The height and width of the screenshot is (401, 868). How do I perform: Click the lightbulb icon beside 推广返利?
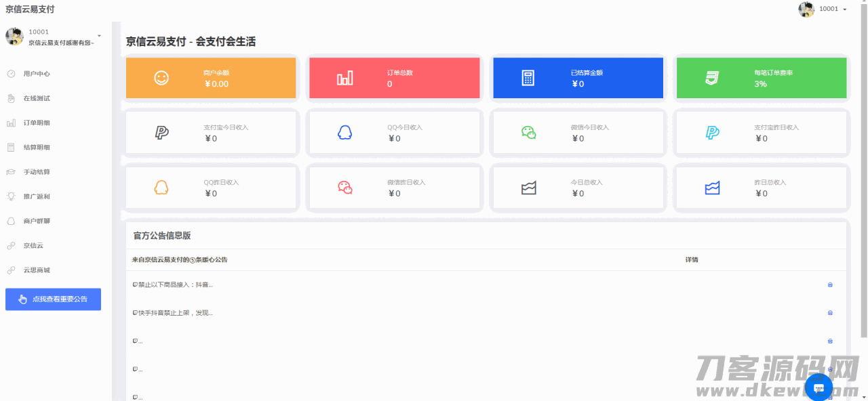pyautogui.click(x=11, y=196)
